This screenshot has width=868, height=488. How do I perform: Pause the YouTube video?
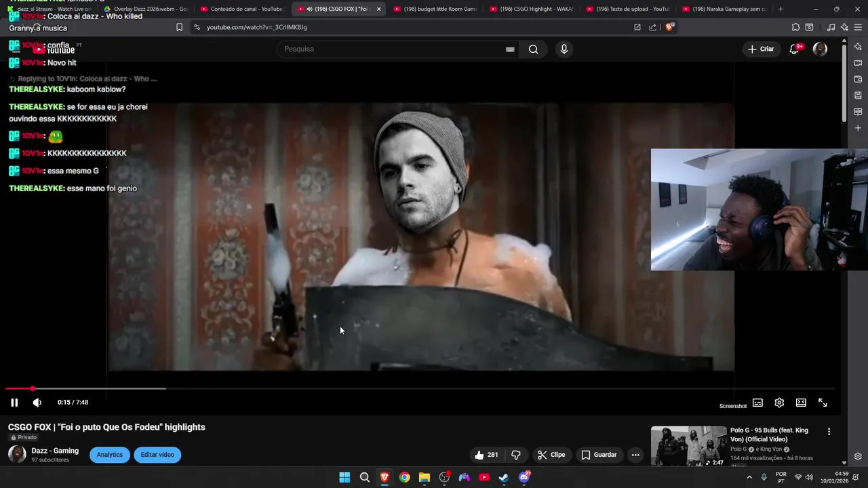pyautogui.click(x=14, y=403)
